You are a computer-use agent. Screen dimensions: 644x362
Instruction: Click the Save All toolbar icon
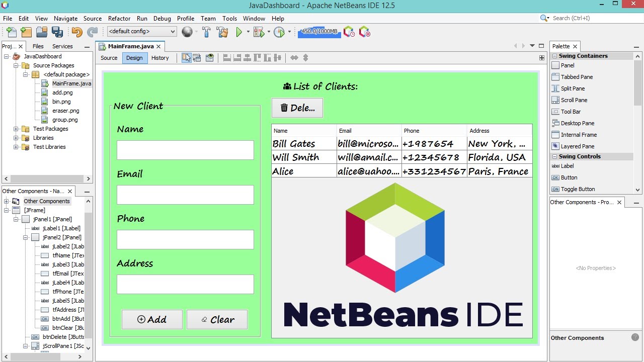point(57,32)
